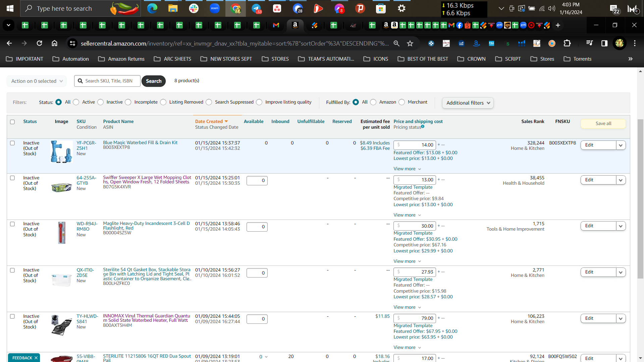Viewport: 644px width, 362px height.
Task: Select the Improve listing quality filter
Action: coord(259,102)
